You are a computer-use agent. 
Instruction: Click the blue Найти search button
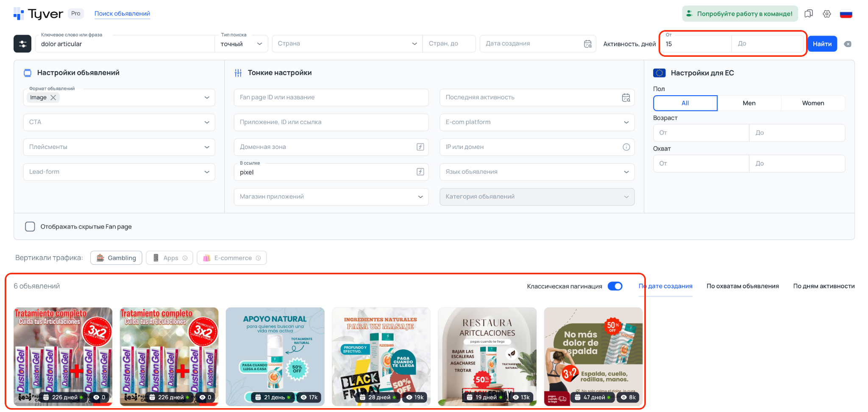(x=822, y=44)
